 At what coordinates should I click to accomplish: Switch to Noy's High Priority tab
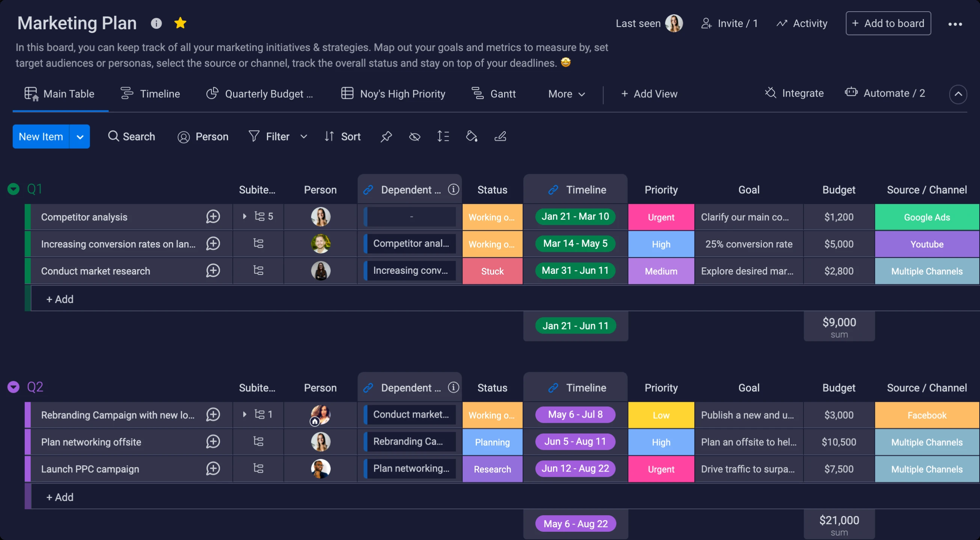click(x=393, y=94)
